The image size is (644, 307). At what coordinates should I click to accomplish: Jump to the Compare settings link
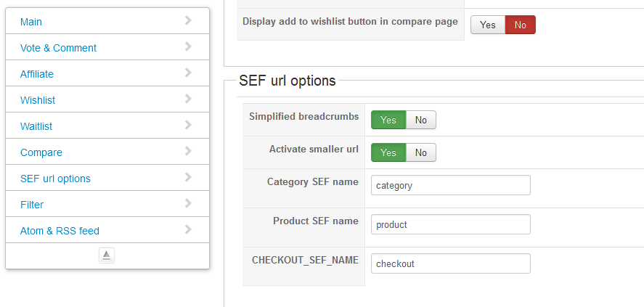point(41,152)
